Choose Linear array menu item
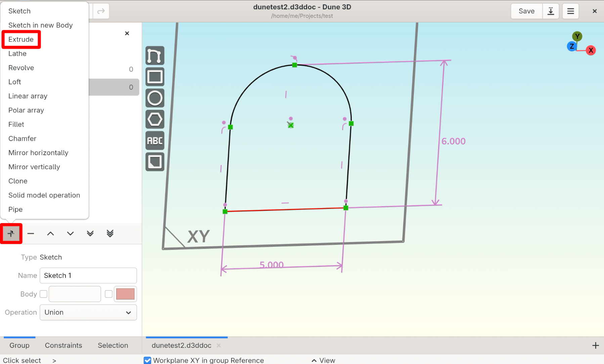This screenshot has width=604, height=364. pyautogui.click(x=44, y=96)
